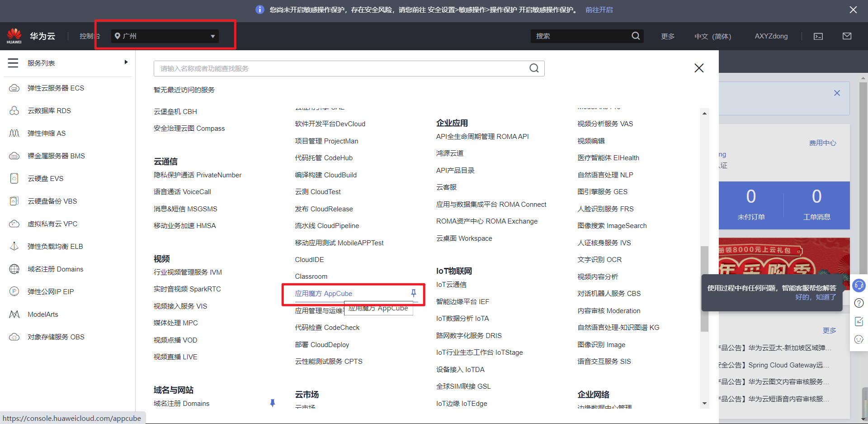Open the 更多 menu in top bar

pos(668,36)
